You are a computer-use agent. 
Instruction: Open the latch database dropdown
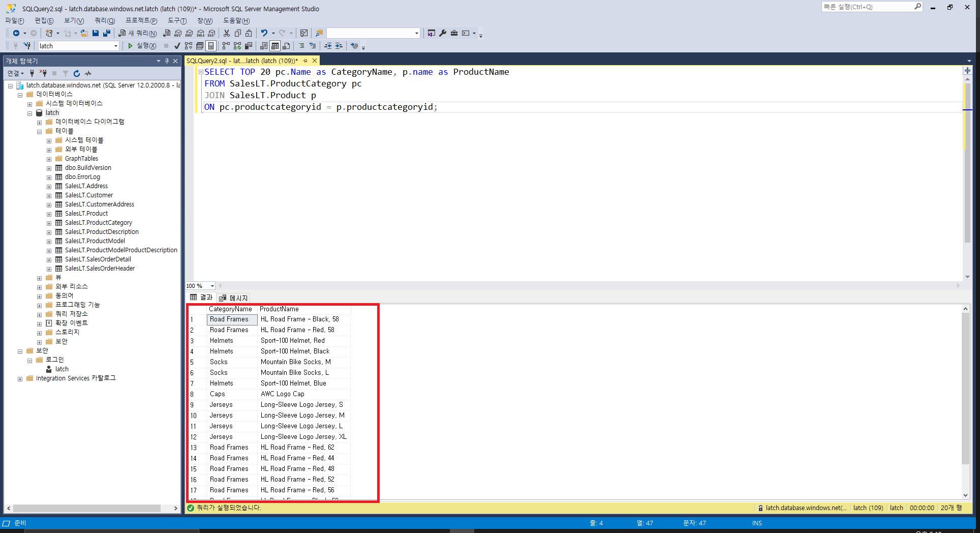click(116, 46)
